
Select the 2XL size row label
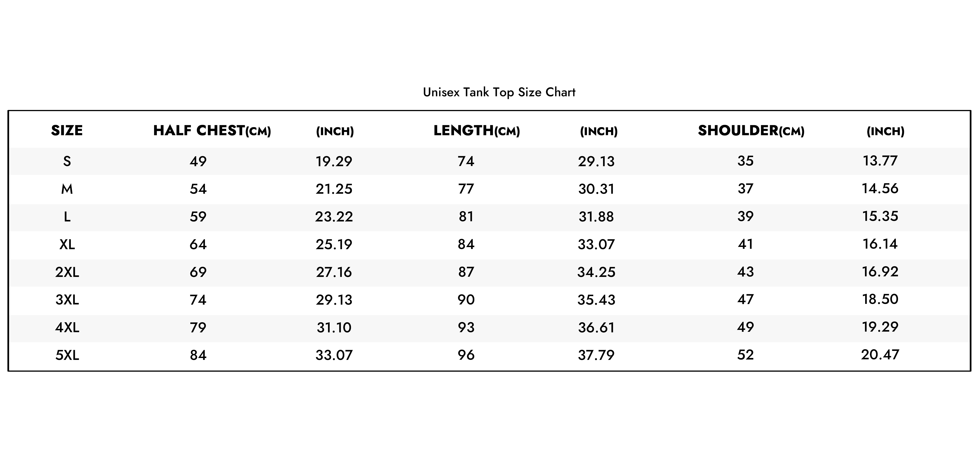pos(67,272)
